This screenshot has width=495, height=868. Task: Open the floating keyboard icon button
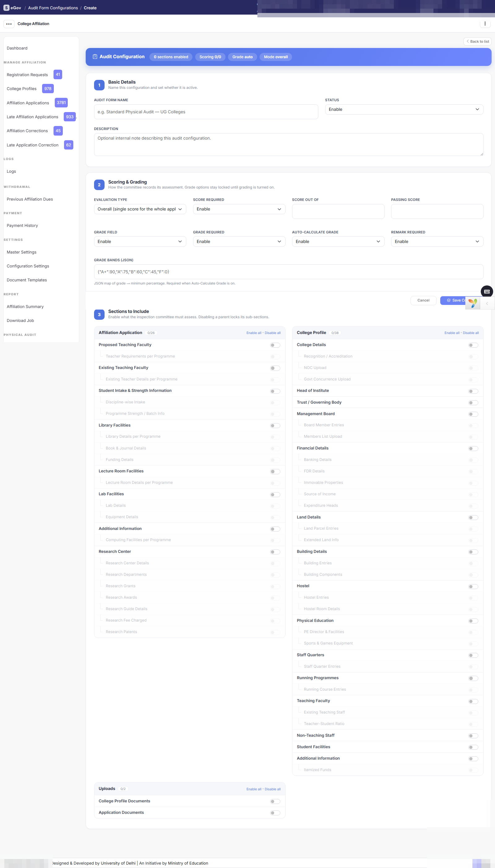[487, 292]
